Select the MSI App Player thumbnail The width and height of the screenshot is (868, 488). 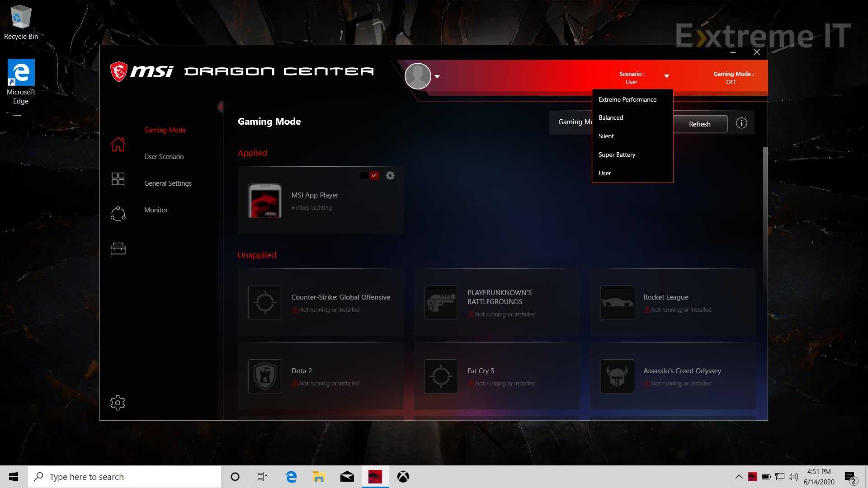pos(265,201)
